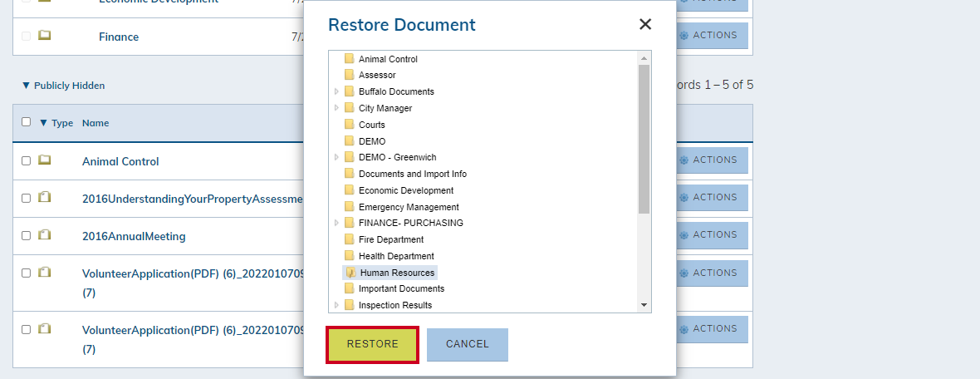Select the DEMO folder in tree
980x379 pixels.
click(x=372, y=141)
